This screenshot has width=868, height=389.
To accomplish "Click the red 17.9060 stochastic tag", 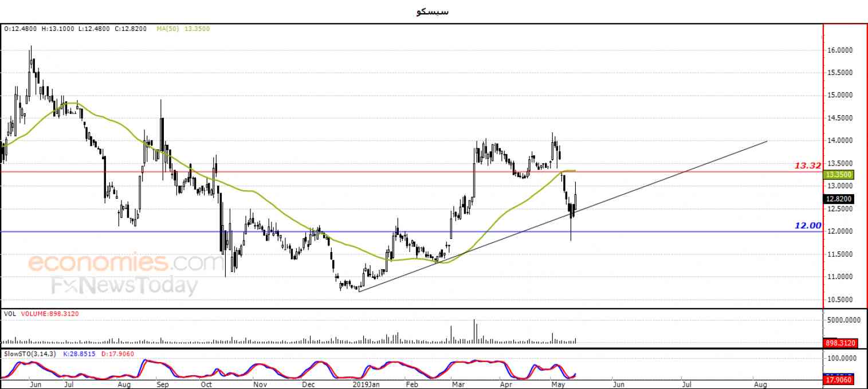I will click(x=839, y=379).
